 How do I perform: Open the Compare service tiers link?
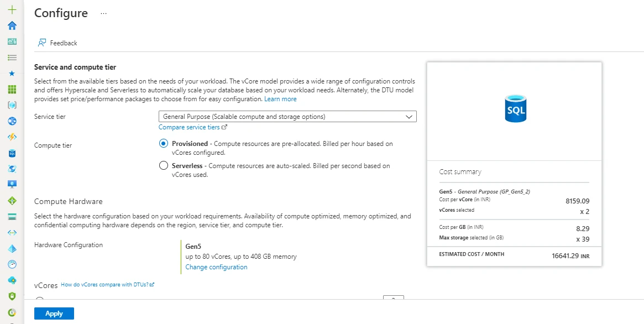(x=190, y=127)
